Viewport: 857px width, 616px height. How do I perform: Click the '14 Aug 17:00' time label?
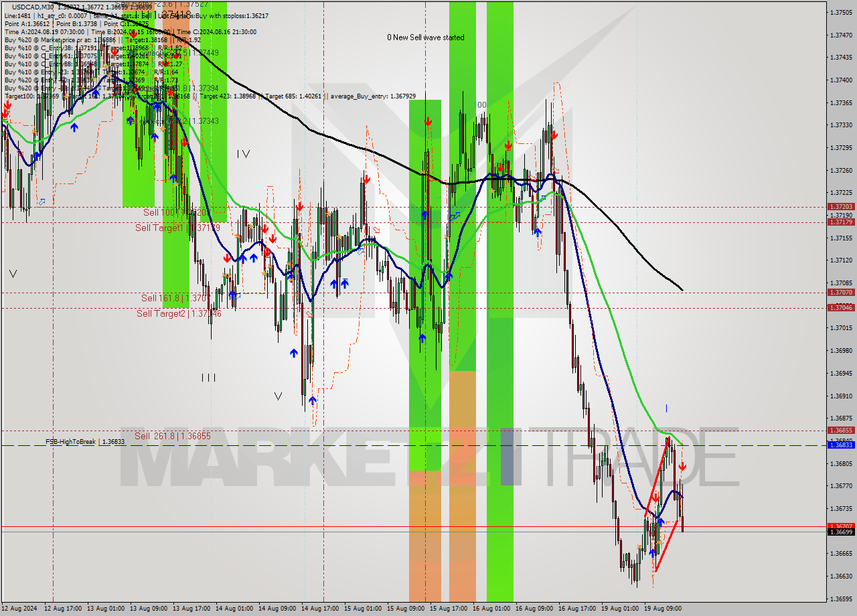(x=320, y=609)
